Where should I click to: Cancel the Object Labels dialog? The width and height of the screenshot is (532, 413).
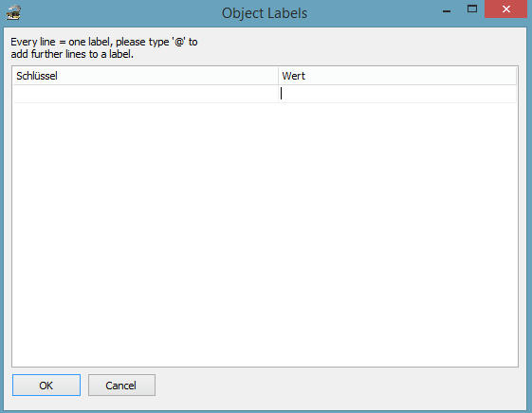tap(121, 385)
